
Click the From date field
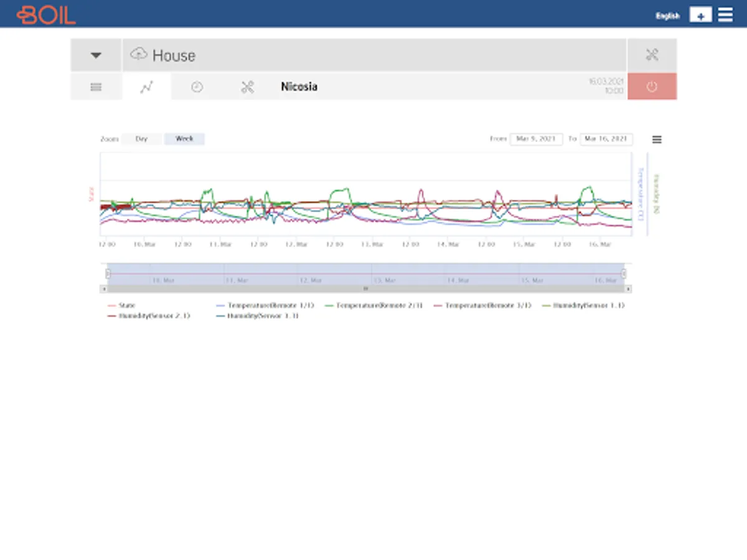(536, 139)
